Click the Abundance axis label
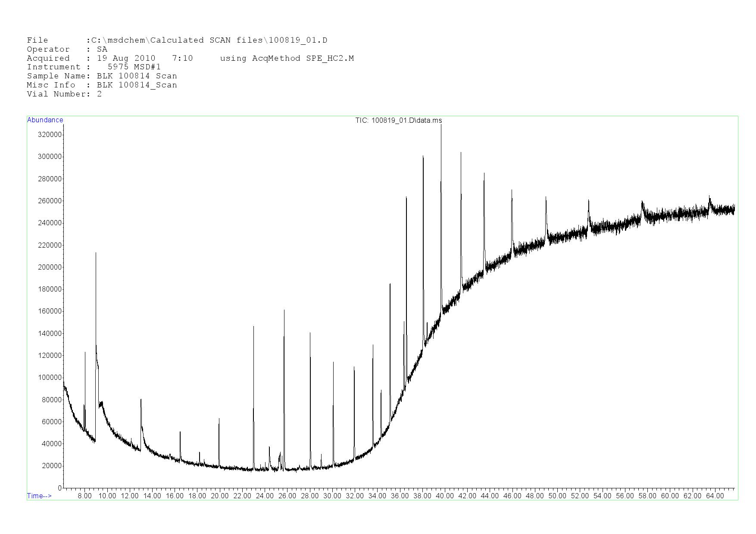 45,120
